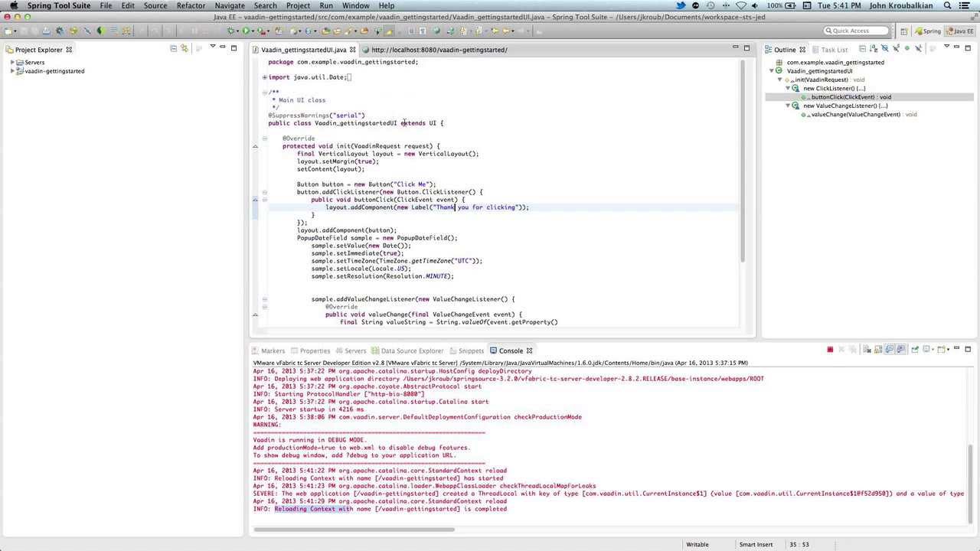Click the Clear Console icon
The height and width of the screenshot is (551, 980).
[x=867, y=350]
